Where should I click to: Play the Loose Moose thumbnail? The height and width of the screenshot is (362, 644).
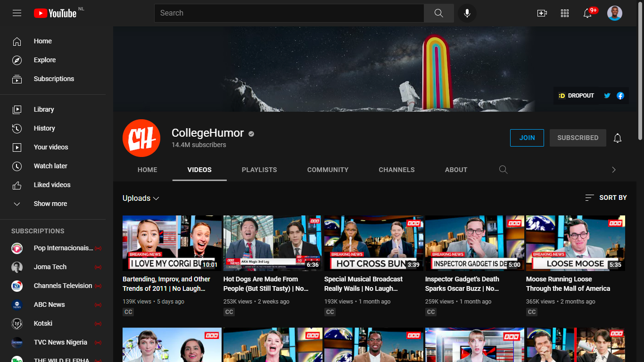pos(576,243)
